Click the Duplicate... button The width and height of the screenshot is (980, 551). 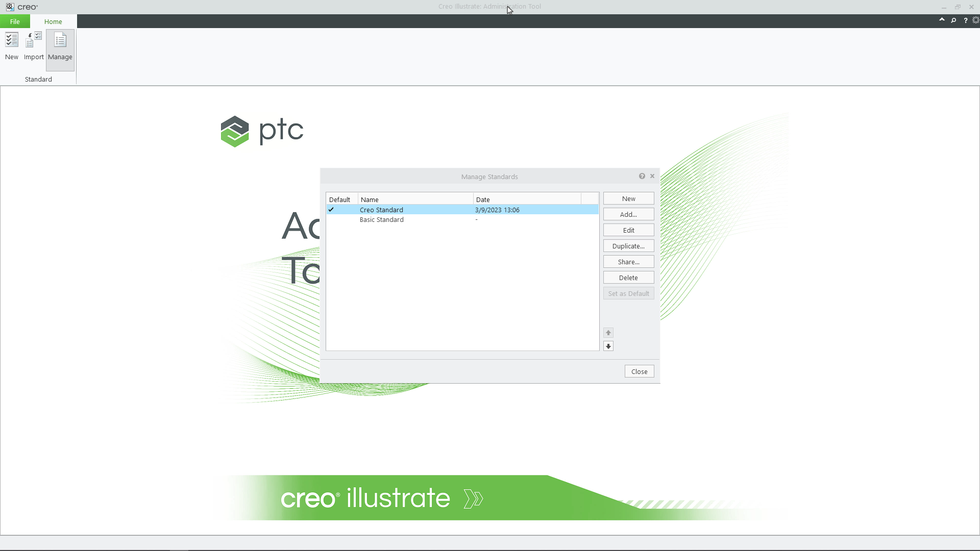click(629, 246)
